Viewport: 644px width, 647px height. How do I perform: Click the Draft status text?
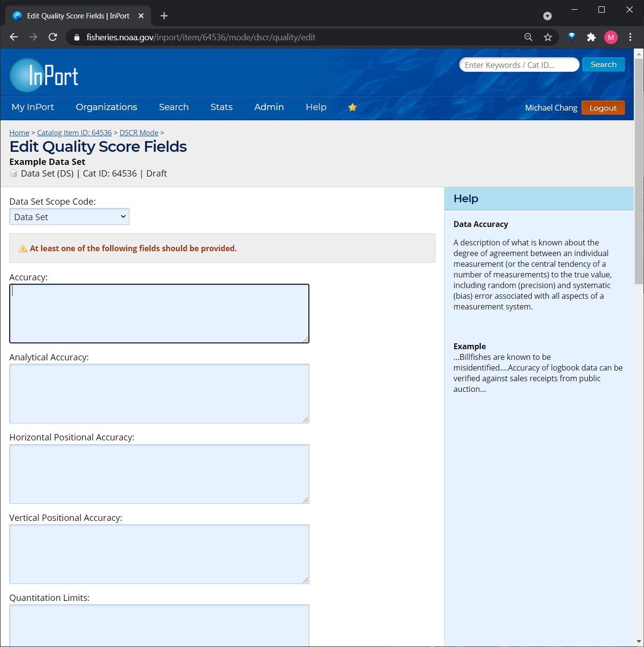coord(157,174)
